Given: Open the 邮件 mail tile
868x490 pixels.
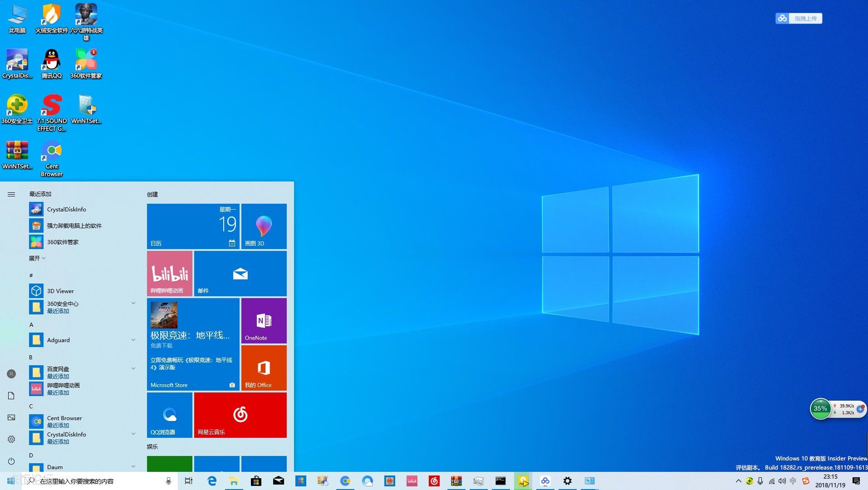Looking at the screenshot, I should (x=240, y=274).
